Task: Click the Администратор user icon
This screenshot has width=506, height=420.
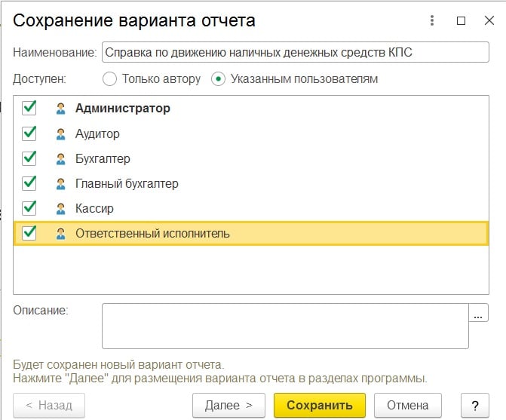Action: [x=61, y=109]
